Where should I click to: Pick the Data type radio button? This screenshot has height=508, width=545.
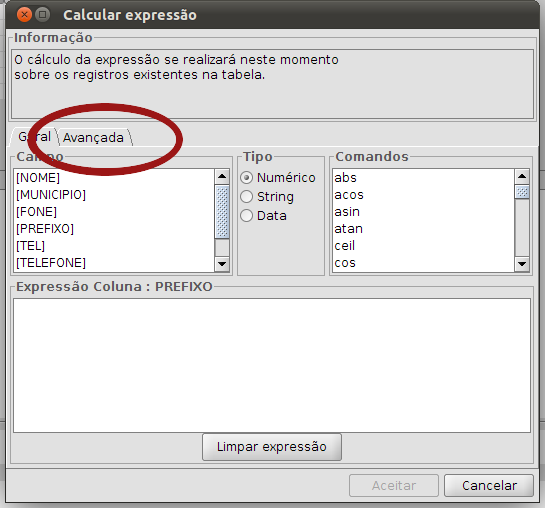click(x=246, y=216)
